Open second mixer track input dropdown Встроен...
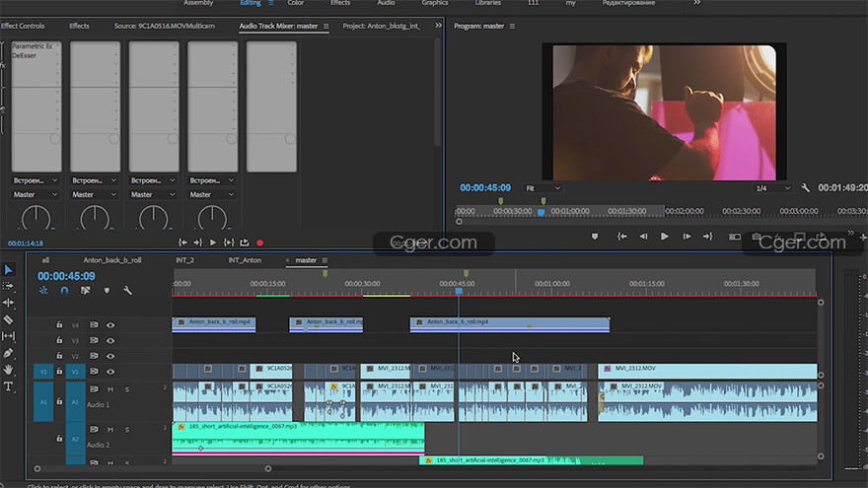The height and width of the screenshot is (488, 868). [x=94, y=180]
